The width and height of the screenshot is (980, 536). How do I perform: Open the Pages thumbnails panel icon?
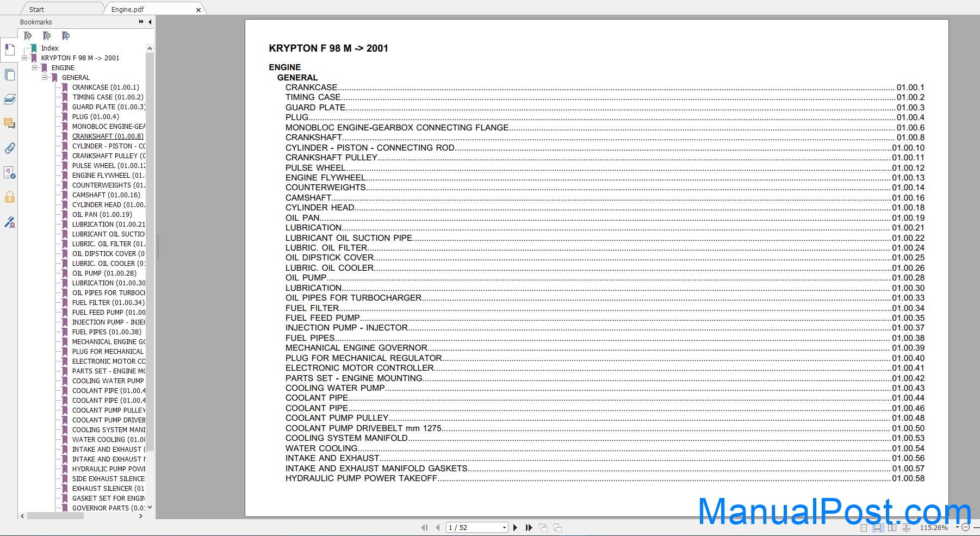[x=9, y=75]
